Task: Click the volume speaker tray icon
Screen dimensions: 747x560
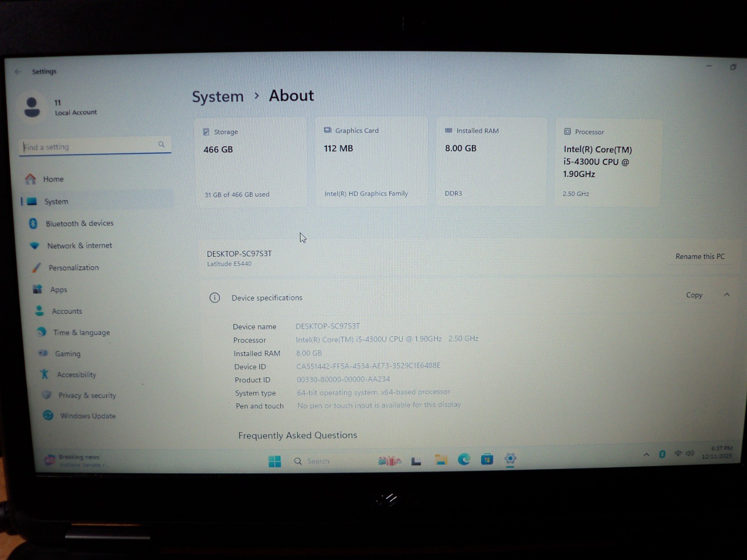Action: click(x=690, y=453)
